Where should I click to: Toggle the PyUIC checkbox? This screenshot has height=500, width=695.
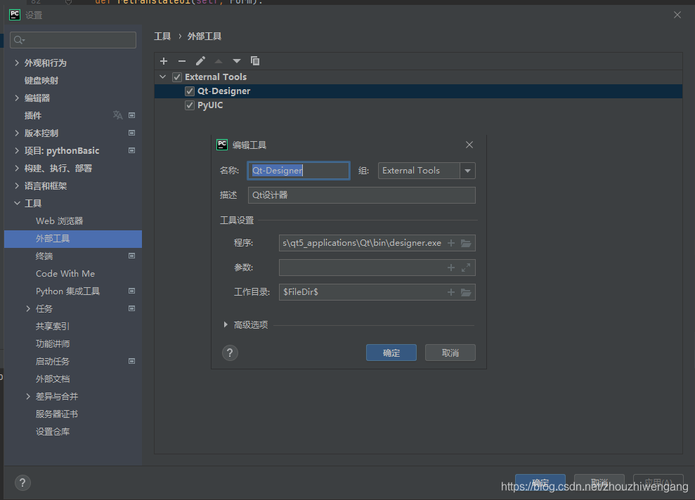(190, 105)
